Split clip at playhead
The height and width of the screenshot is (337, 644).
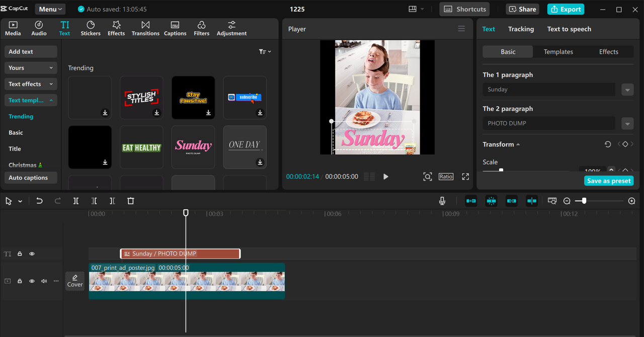pyautogui.click(x=76, y=201)
